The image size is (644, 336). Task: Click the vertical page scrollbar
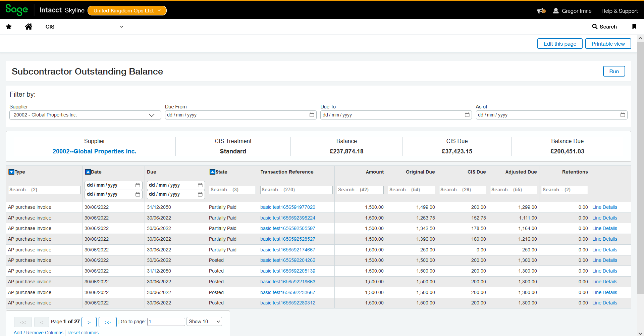click(x=640, y=168)
